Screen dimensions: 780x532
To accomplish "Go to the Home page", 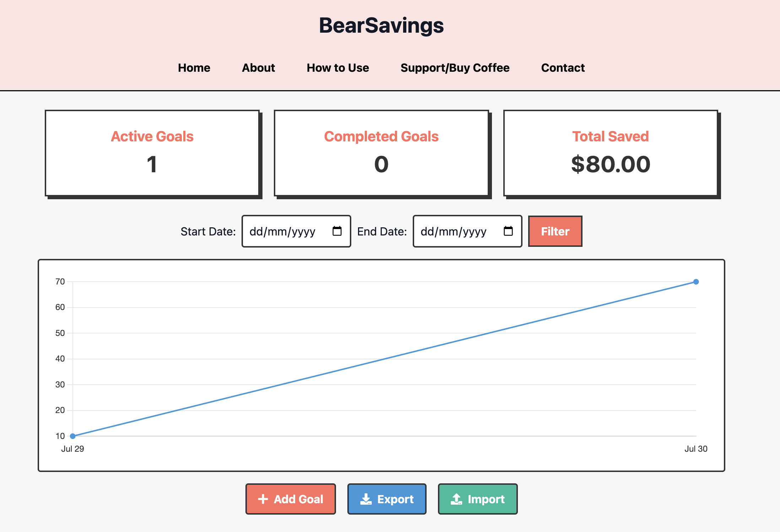I will 194,67.
